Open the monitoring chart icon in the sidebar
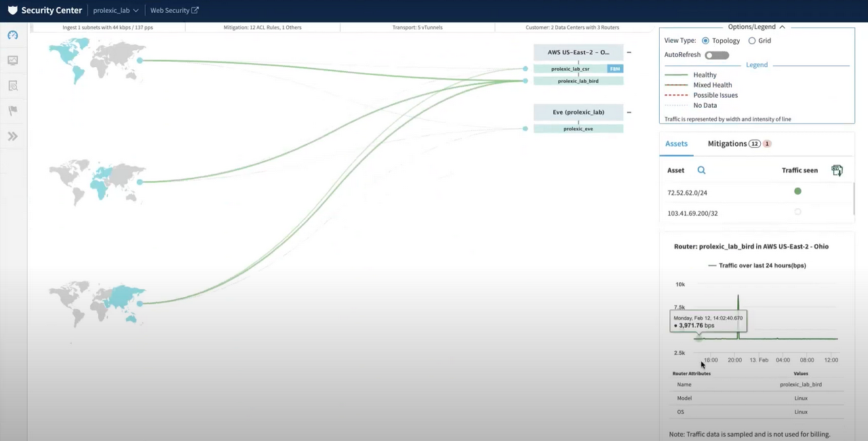 (12, 60)
